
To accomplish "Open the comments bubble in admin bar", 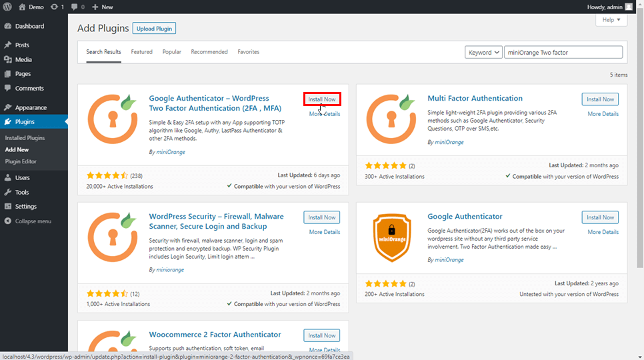I will coord(75,7).
